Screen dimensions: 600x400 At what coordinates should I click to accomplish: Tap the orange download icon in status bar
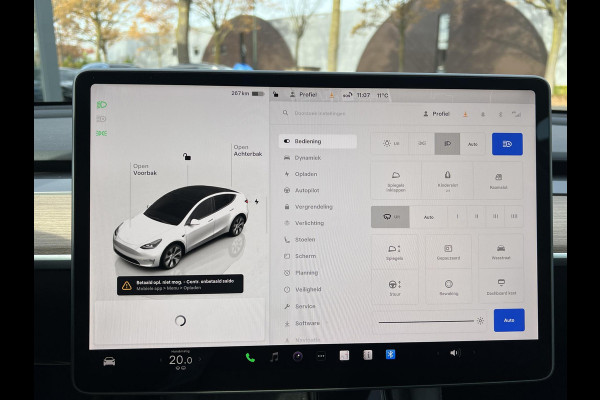[x=332, y=95]
